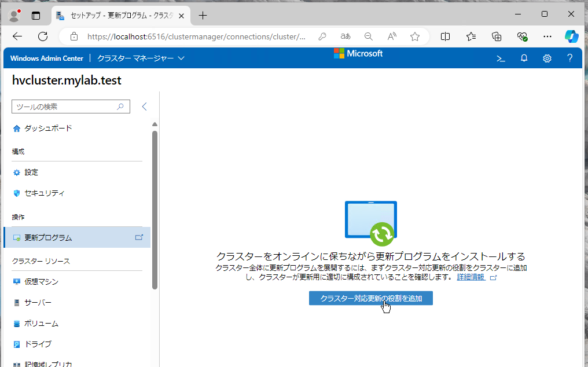588x367 pixels.
Task: Open the 仮想マシン (Virtual machines) tool
Action: pos(17,281)
